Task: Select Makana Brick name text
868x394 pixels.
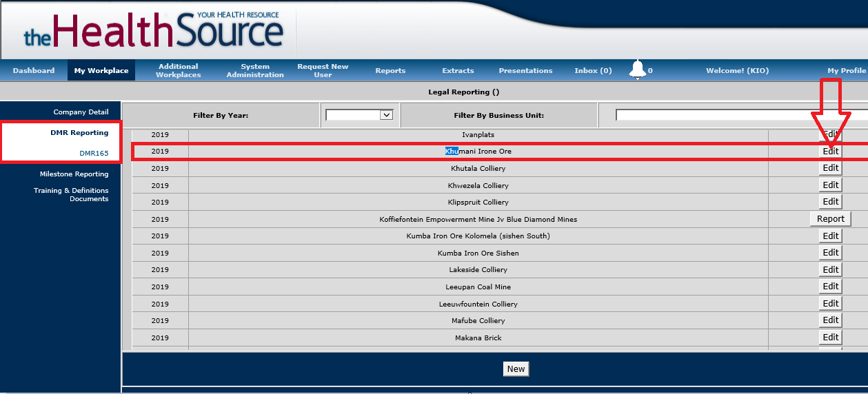Action: tap(478, 338)
